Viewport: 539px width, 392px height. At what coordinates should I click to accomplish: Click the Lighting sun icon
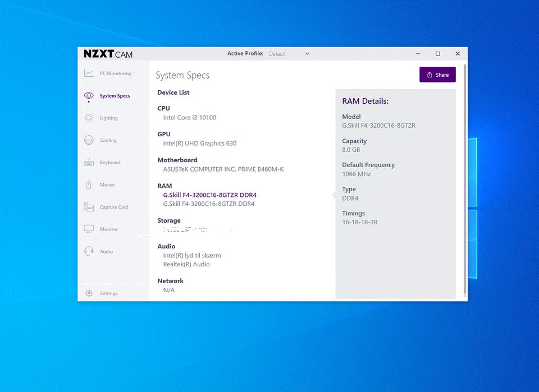[89, 118]
